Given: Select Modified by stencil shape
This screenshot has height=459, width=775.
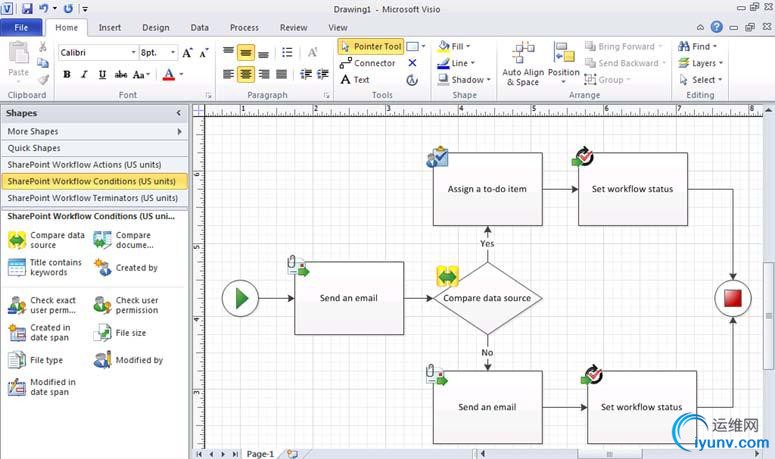Looking at the screenshot, I should point(128,360).
